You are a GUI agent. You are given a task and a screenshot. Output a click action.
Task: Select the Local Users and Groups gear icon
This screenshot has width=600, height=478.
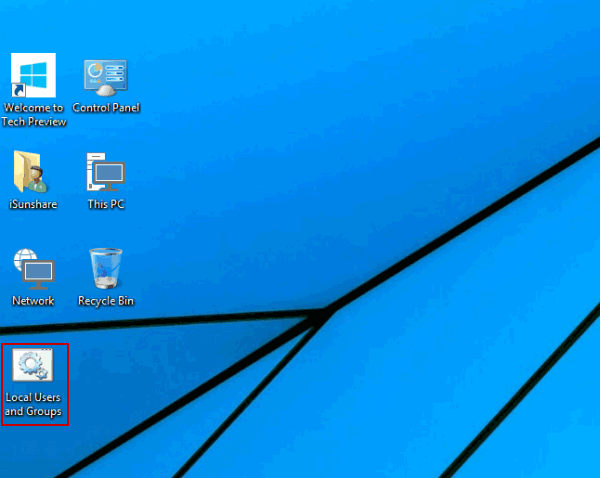[33, 365]
